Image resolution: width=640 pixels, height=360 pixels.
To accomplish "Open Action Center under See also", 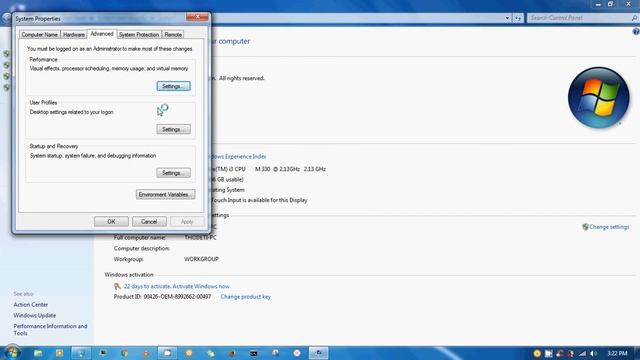I will (x=31, y=304).
